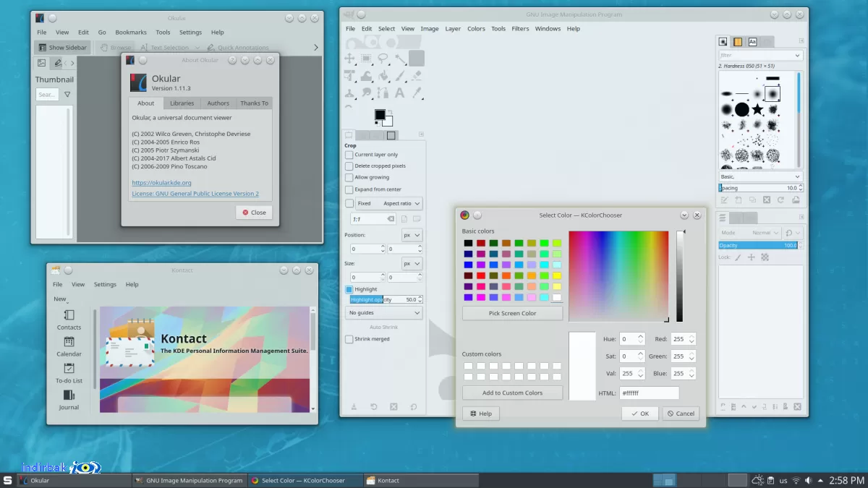Click the volume speaker tray icon

[x=809, y=480]
